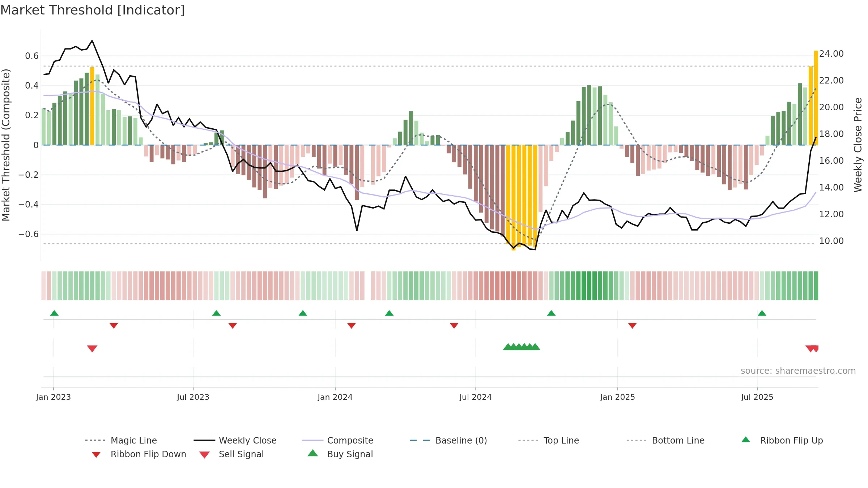The width and height of the screenshot is (868, 488).
Task: Click the Ribbon Flip Up legend triangle
Action: coord(746,440)
